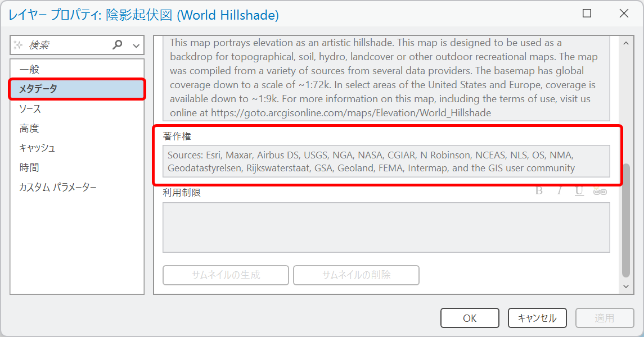Click the scrollbar down arrow

tap(626, 286)
